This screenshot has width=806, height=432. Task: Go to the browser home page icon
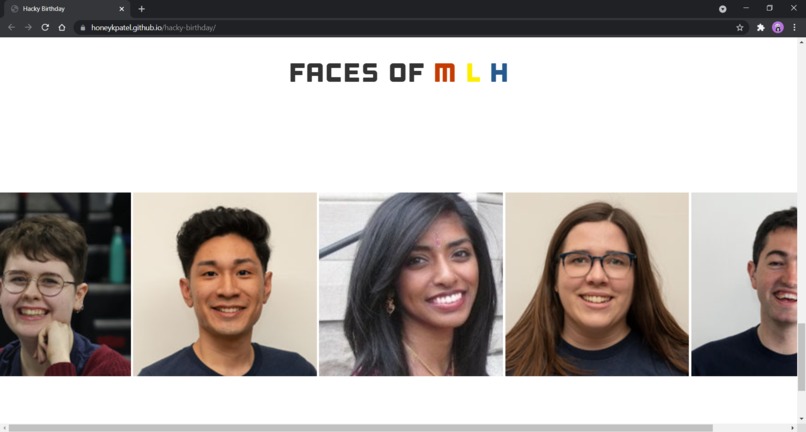62,28
